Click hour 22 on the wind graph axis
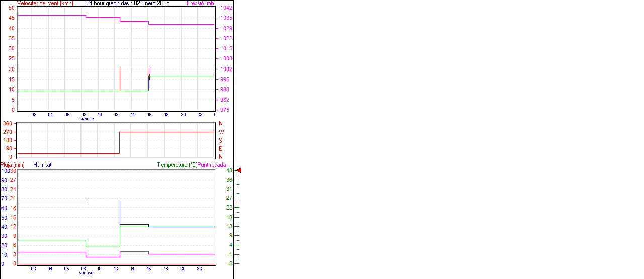644x279 pixels. click(200, 115)
